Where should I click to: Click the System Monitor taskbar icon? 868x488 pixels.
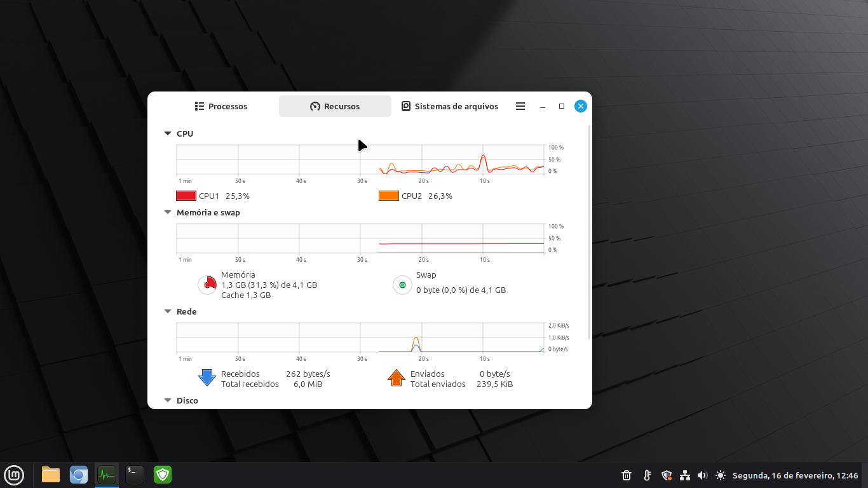click(x=107, y=475)
